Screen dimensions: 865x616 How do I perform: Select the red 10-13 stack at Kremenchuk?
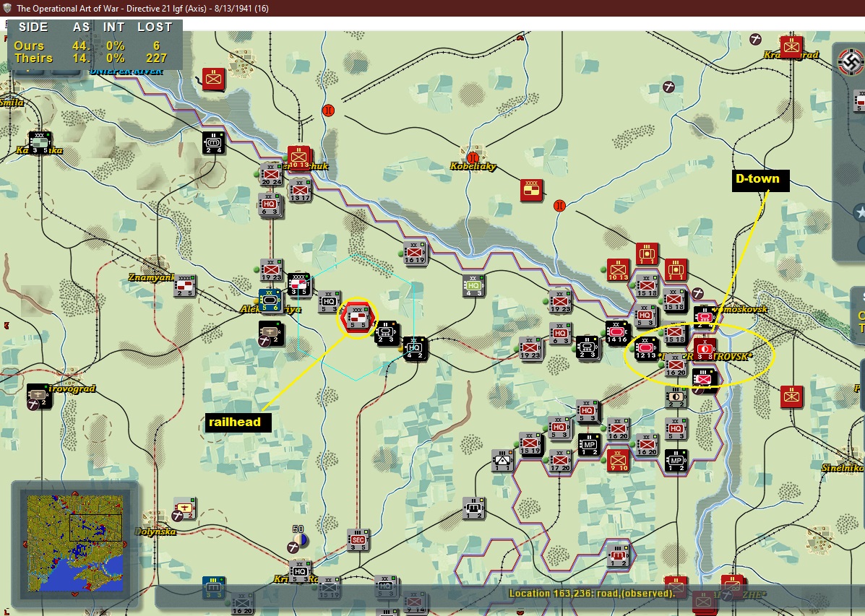[299, 157]
